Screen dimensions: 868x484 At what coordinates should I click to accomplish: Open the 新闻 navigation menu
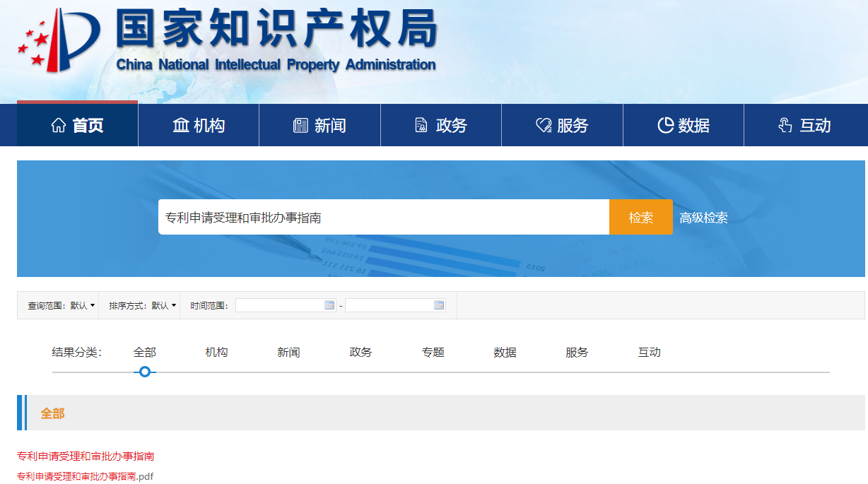click(x=319, y=126)
